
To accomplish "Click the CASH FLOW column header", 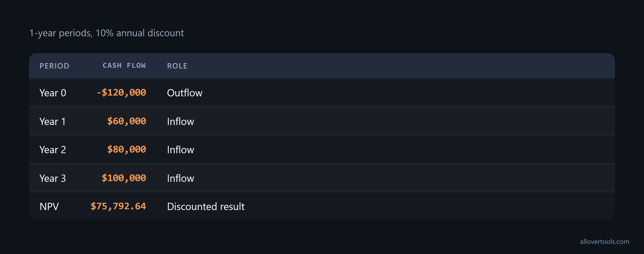I will click(x=124, y=65).
